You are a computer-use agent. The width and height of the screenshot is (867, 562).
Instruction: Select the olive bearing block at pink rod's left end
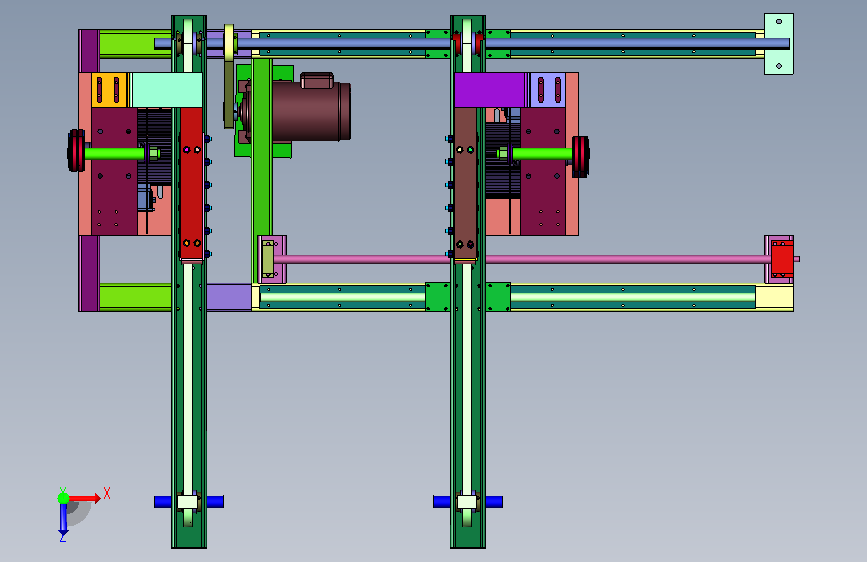point(268,259)
